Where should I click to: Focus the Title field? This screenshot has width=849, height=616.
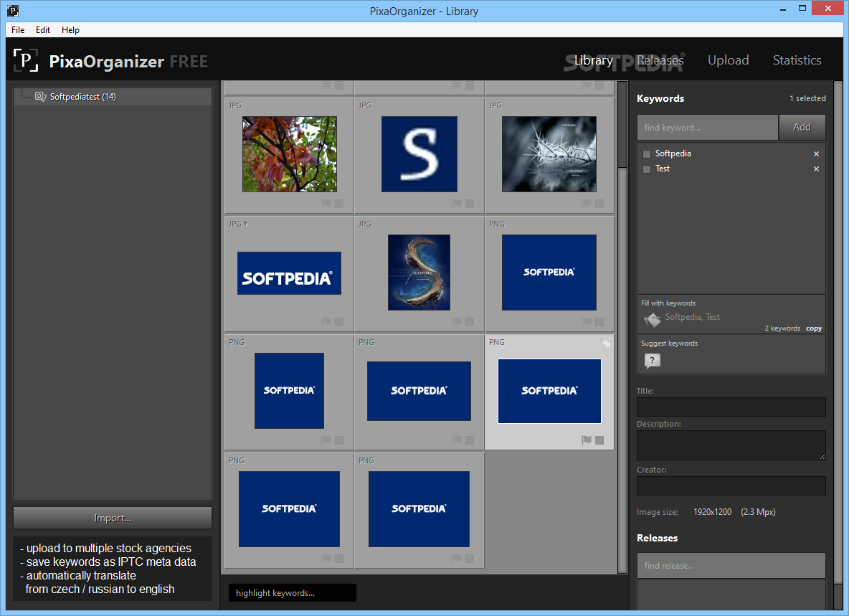pos(731,407)
